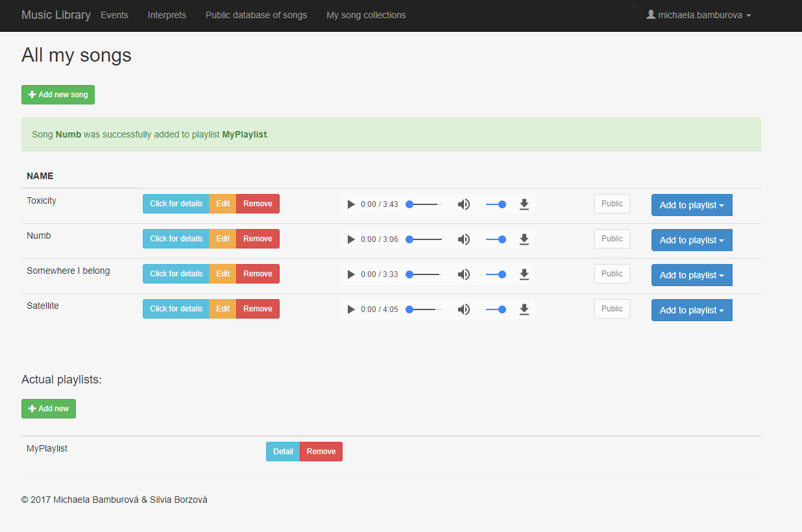Toggle Public status for Toxicity
Image resolution: width=802 pixels, height=532 pixels.
[612, 204]
